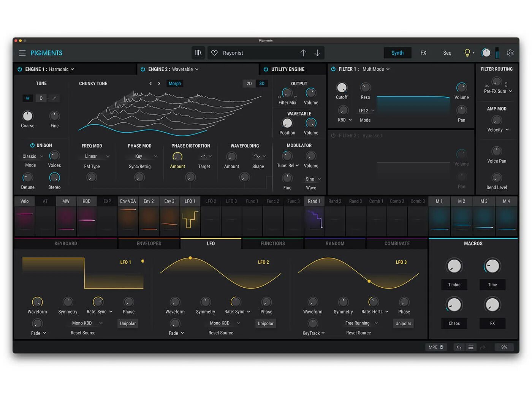Click the lightbulb sound design tips icon
This screenshot has height=399, width=532.
467,53
